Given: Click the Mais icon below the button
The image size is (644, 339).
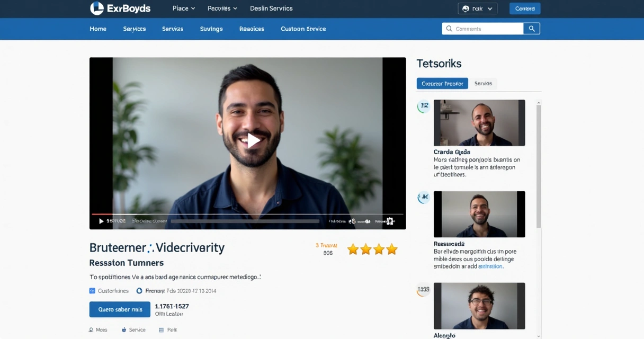Looking at the screenshot, I should pos(92,330).
